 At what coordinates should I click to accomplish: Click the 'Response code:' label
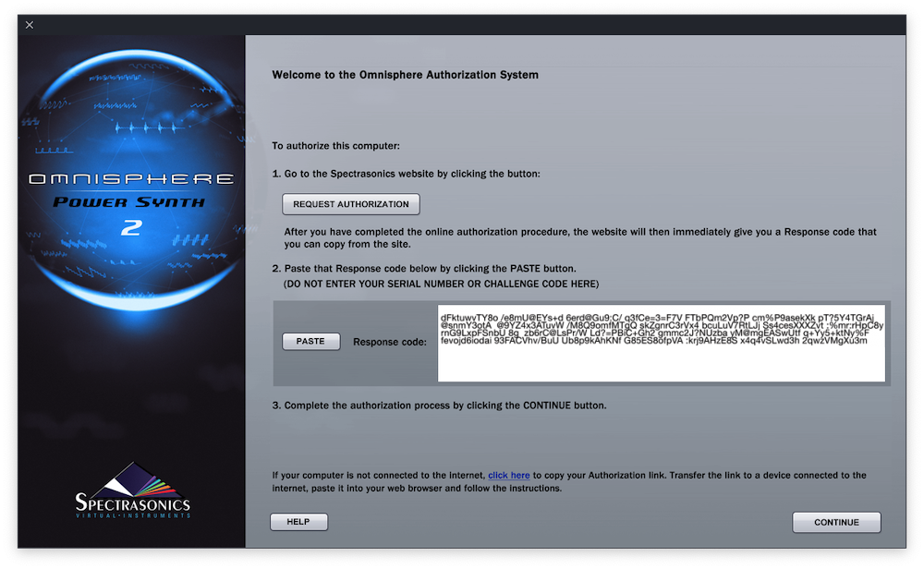point(390,342)
